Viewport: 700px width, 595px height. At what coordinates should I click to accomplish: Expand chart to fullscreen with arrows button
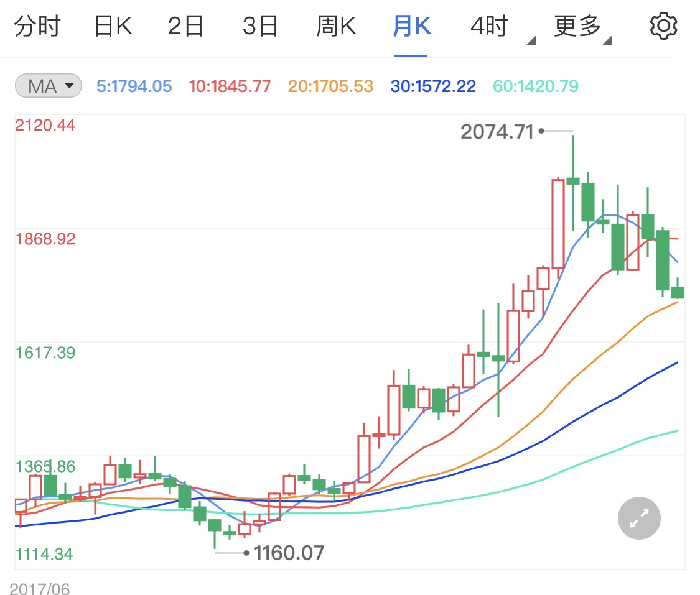pos(639,519)
